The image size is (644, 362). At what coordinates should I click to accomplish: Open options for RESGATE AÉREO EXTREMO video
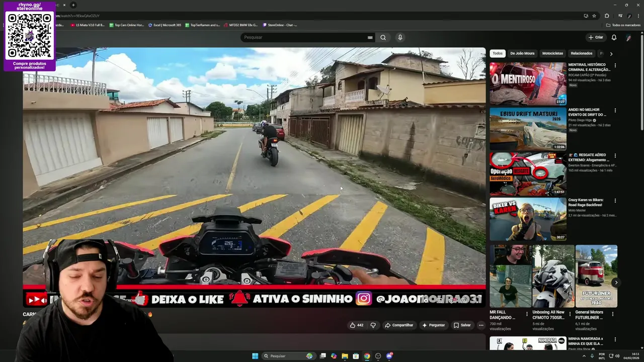[615, 155]
